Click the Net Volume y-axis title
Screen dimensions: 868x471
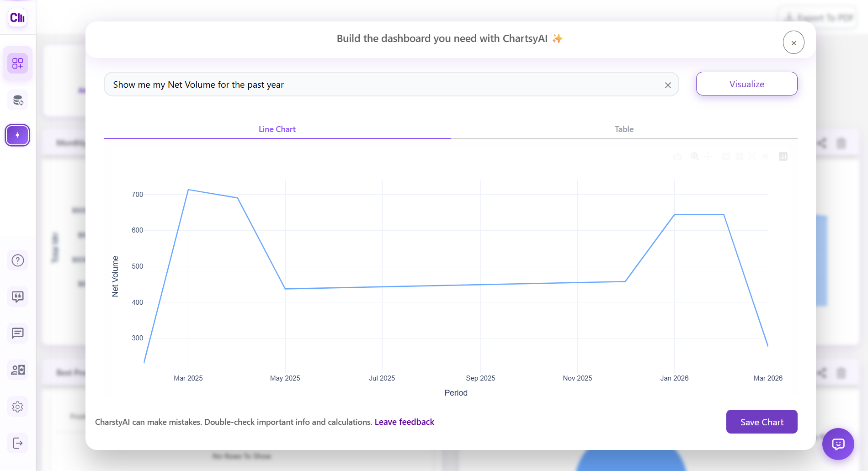point(115,276)
